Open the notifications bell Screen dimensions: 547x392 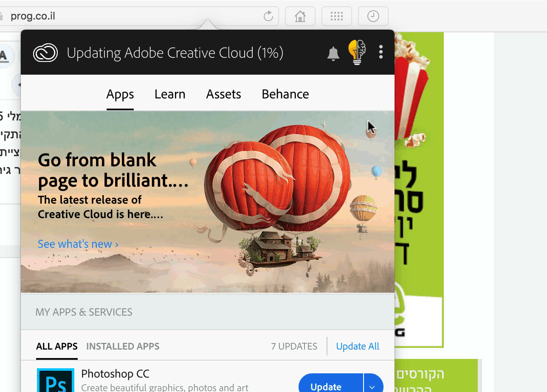[x=333, y=54]
